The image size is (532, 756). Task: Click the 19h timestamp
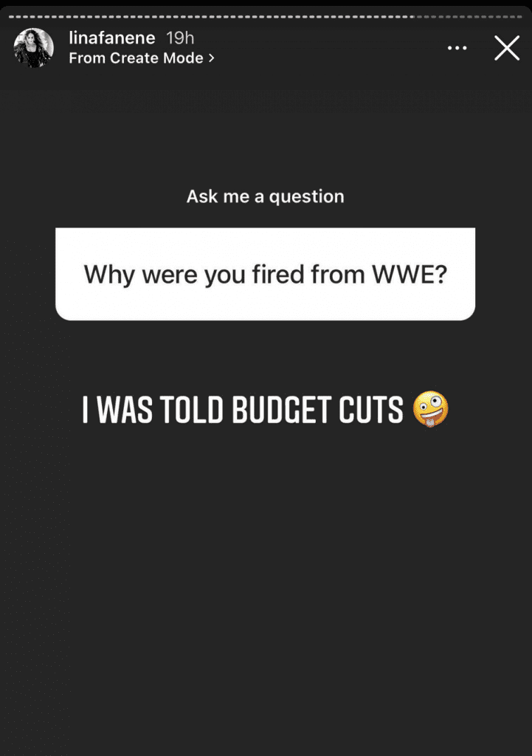click(180, 38)
